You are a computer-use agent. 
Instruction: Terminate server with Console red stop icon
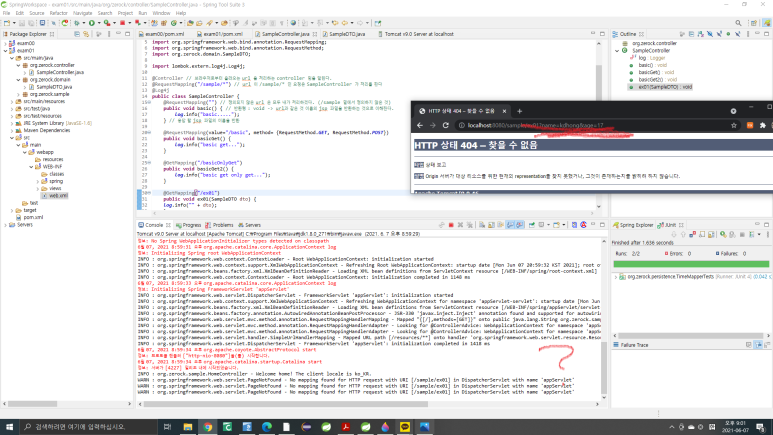(451, 225)
